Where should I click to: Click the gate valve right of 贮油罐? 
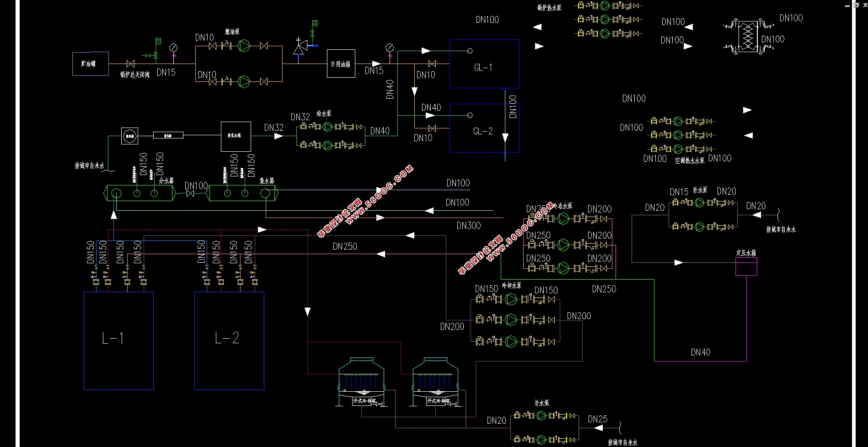130,64
